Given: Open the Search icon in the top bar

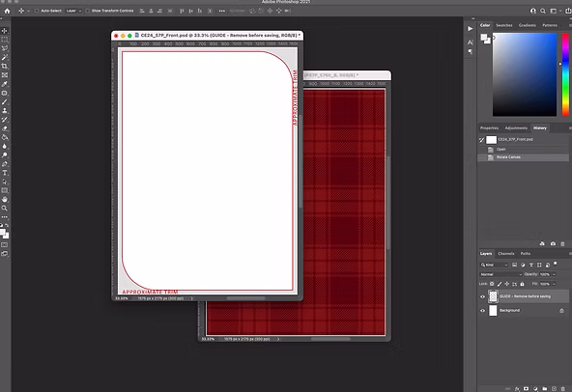Looking at the screenshot, I should point(543,11).
